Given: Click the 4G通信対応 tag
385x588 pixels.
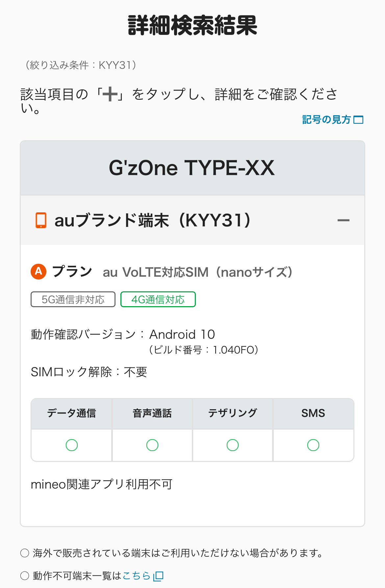Looking at the screenshot, I should [158, 299].
